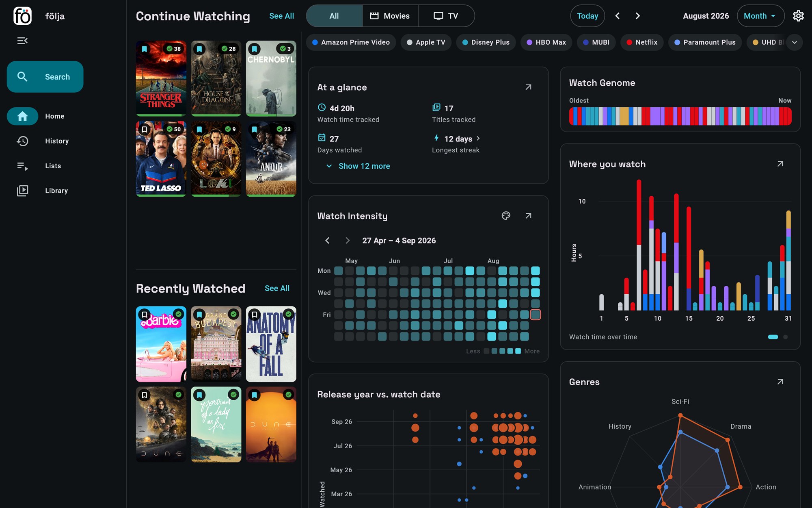Go to previous month arrow
This screenshot has width=812, height=508.
click(618, 16)
